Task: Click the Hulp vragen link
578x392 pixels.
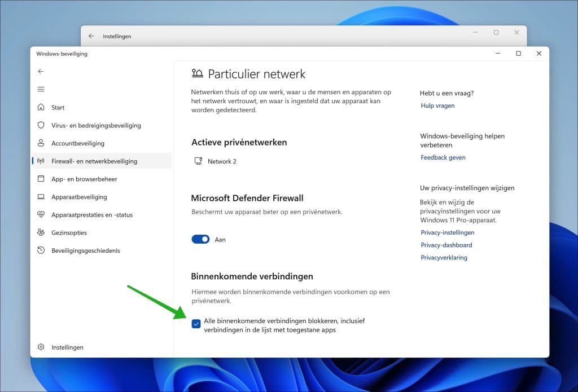Action: tap(437, 105)
